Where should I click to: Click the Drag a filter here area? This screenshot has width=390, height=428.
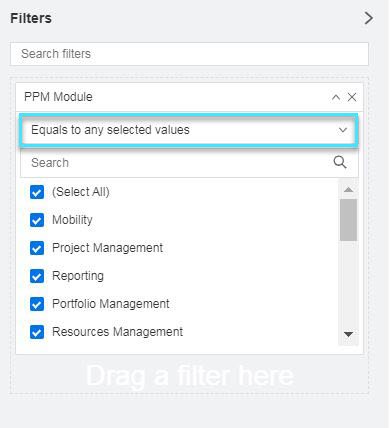pyautogui.click(x=189, y=376)
